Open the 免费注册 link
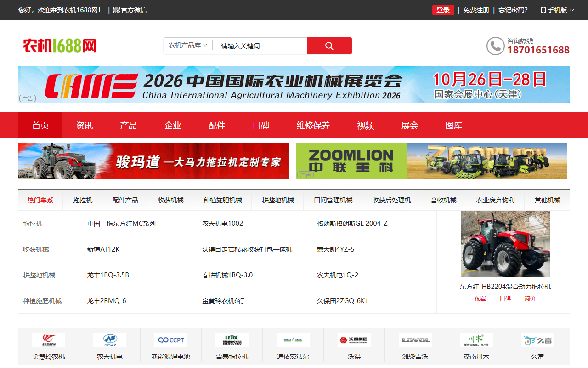The width and height of the screenshot is (588, 368). pyautogui.click(x=476, y=10)
